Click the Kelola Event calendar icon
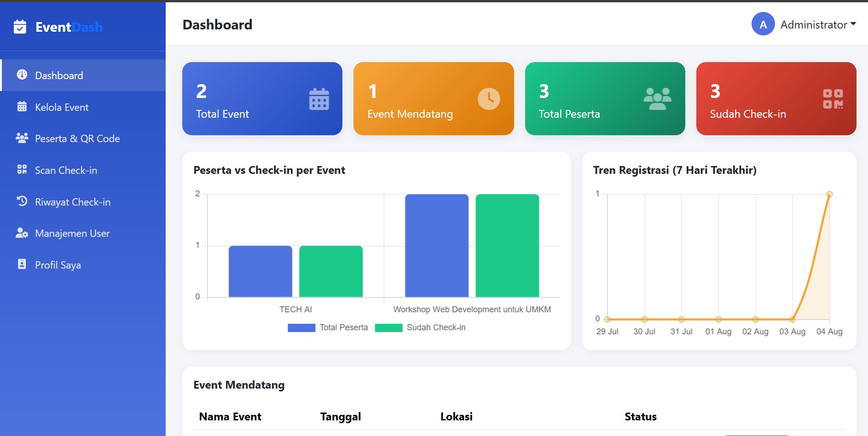Image resolution: width=868 pixels, height=436 pixels. pos(22,106)
